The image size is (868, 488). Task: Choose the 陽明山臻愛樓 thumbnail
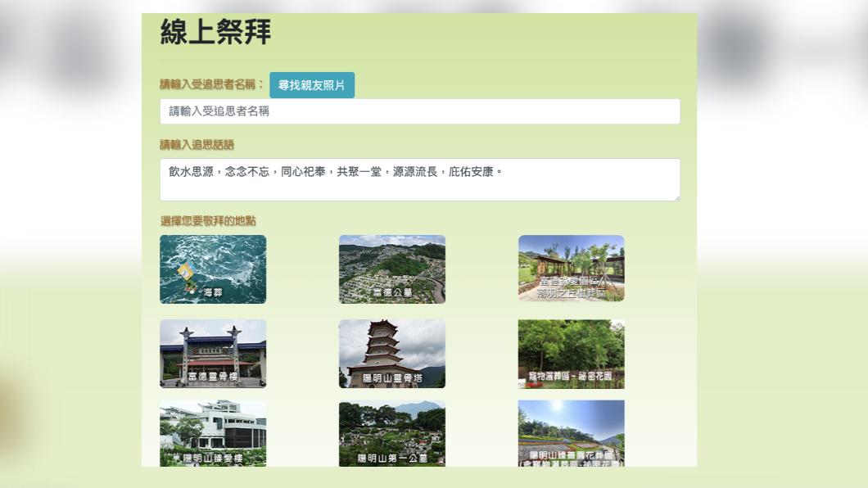point(213,434)
